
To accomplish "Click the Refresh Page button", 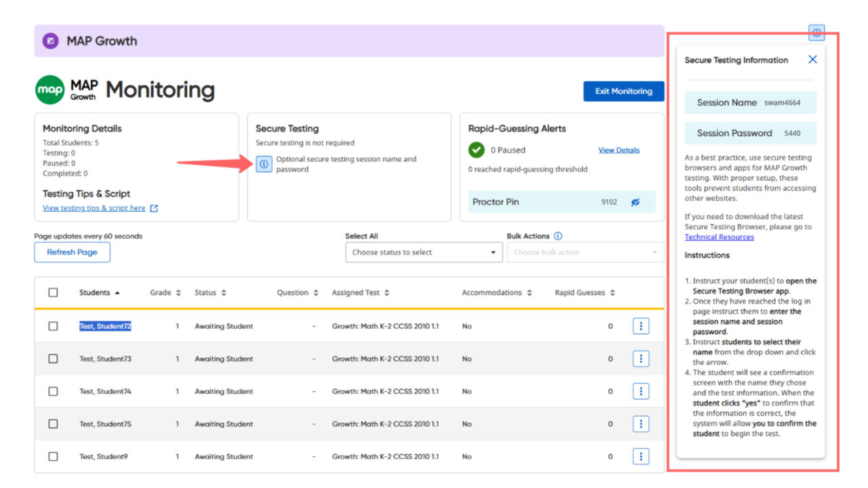I will tap(72, 252).
